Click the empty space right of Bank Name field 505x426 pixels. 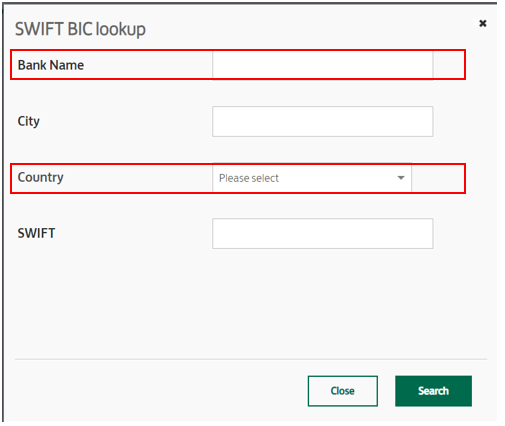(x=448, y=65)
